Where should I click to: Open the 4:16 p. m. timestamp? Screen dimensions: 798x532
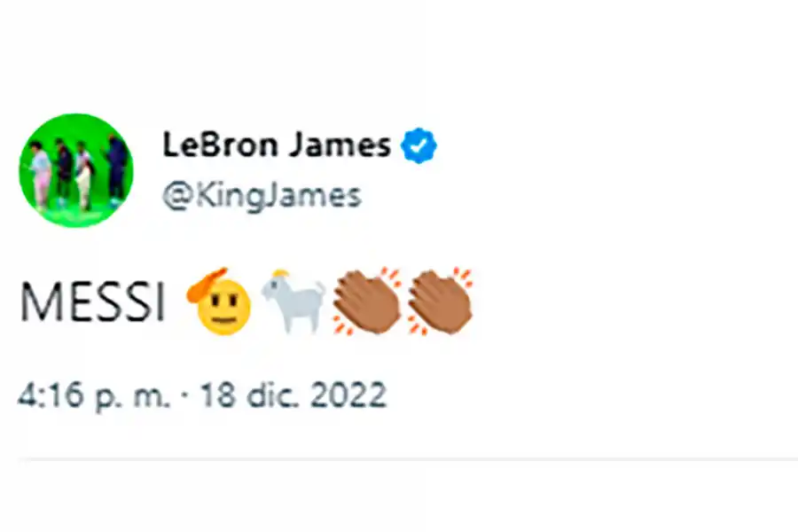[x=92, y=395]
